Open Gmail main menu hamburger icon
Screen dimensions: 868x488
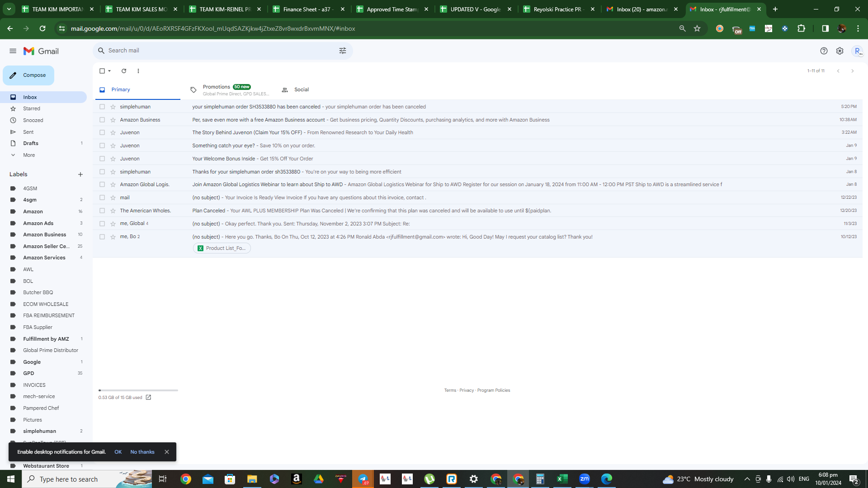(x=13, y=51)
